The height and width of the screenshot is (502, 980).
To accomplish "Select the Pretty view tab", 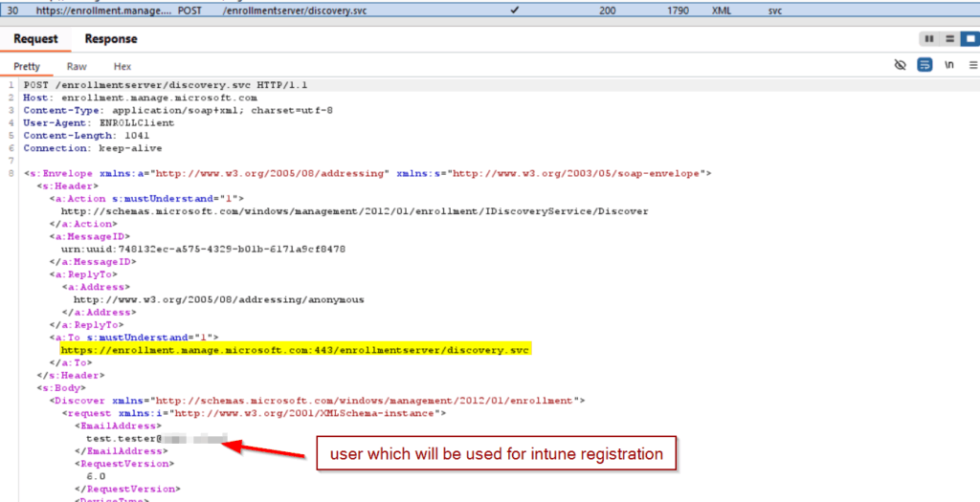I will pyautogui.click(x=28, y=67).
